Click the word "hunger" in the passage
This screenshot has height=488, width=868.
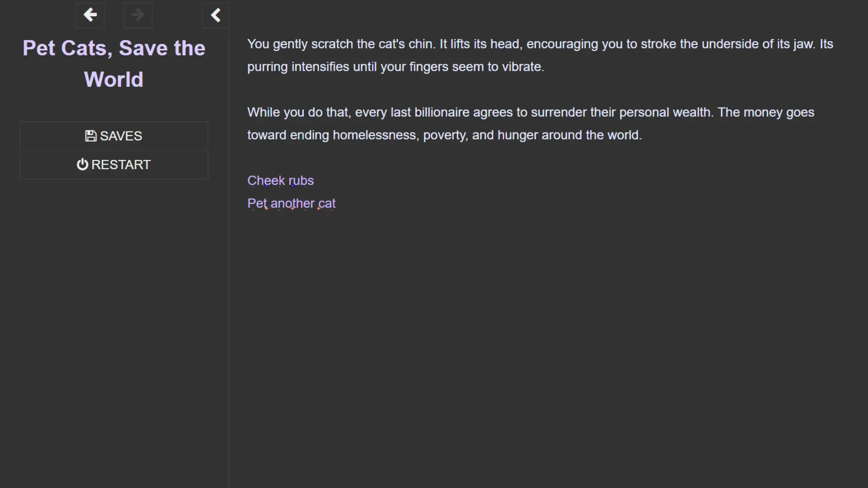pyautogui.click(x=518, y=135)
